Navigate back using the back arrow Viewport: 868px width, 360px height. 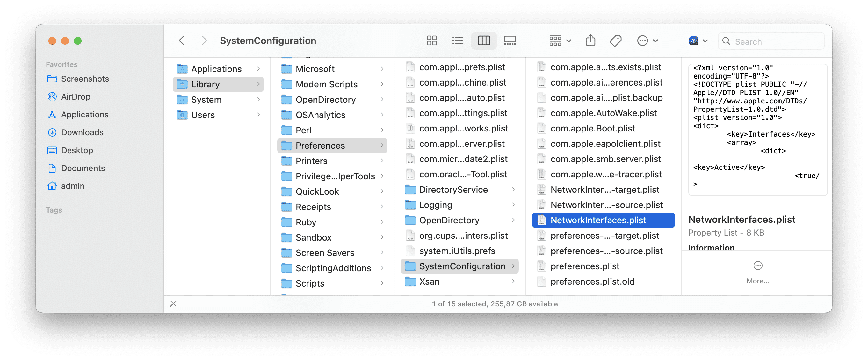pos(182,40)
